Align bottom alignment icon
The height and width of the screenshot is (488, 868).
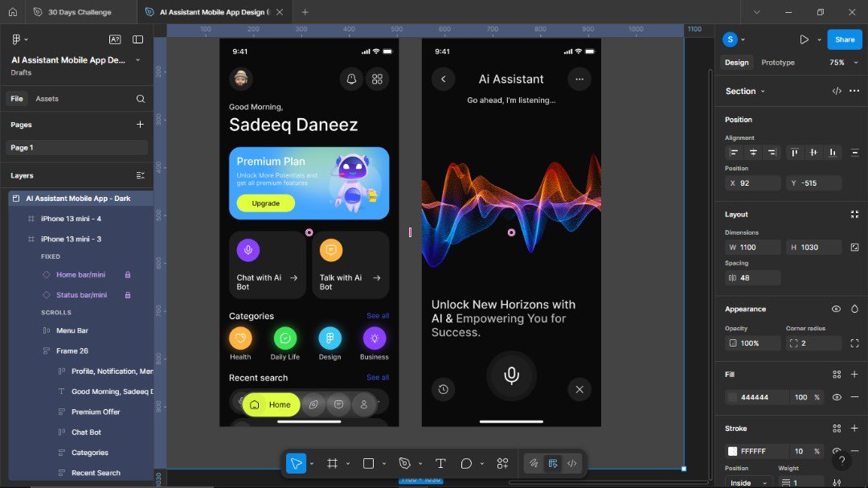(832, 152)
